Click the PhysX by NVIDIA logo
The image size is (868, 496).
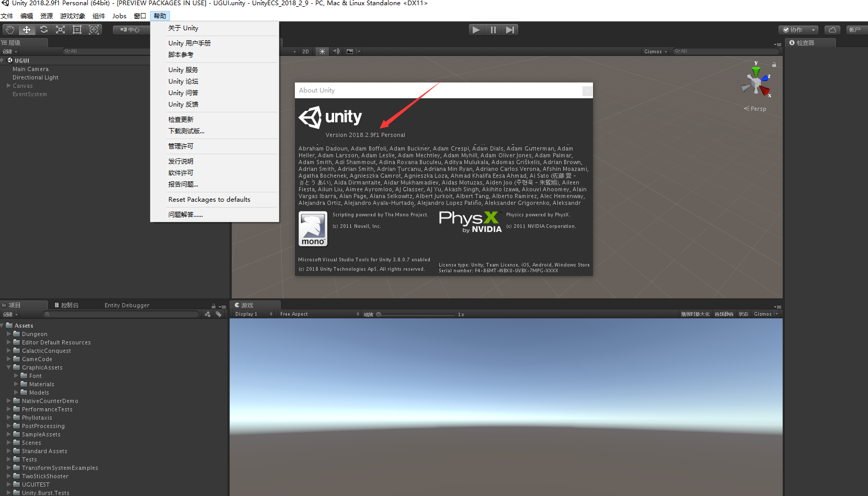[x=470, y=222]
